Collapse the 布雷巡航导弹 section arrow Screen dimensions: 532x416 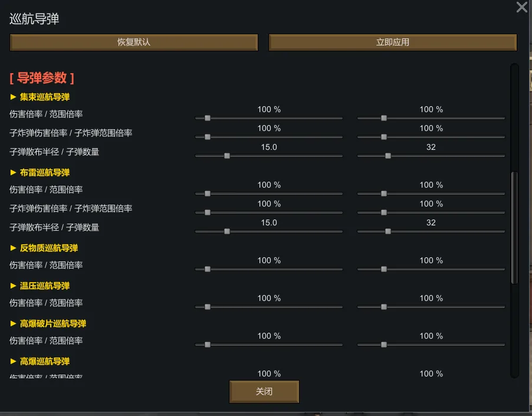(x=14, y=172)
